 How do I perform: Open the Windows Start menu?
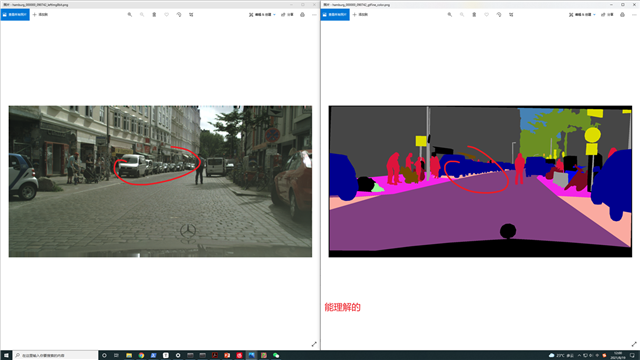tap(6, 356)
